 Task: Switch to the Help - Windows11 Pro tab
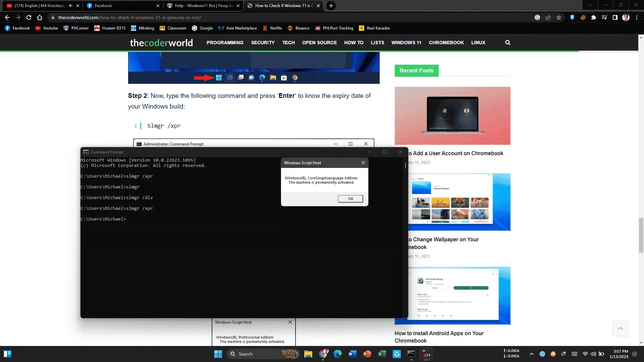coord(204,6)
